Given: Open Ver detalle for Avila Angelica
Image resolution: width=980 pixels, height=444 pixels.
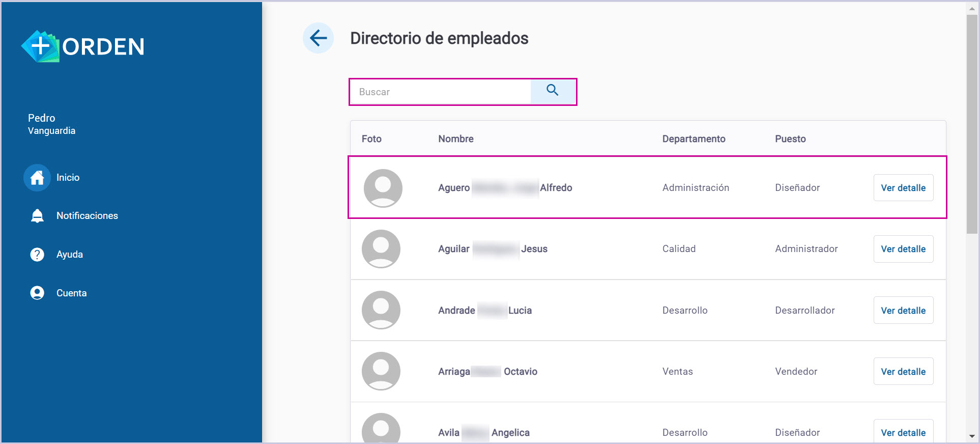Looking at the screenshot, I should (903, 432).
